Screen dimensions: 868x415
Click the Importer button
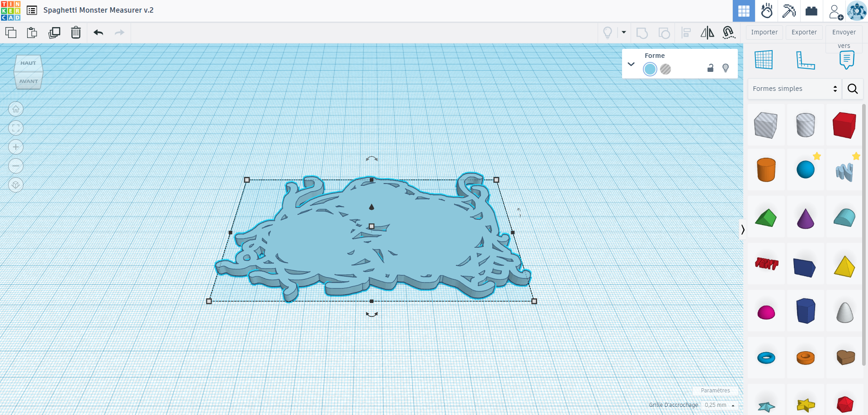764,32
